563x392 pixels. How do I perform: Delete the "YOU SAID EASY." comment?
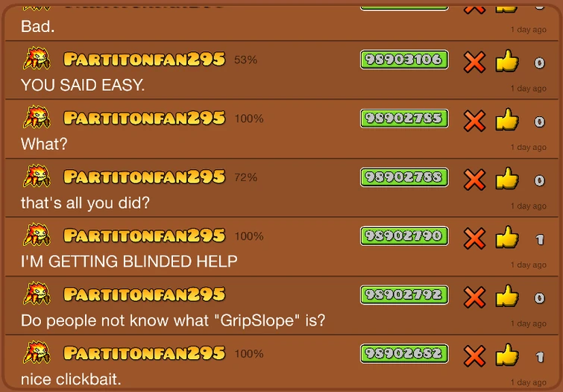[475, 62]
